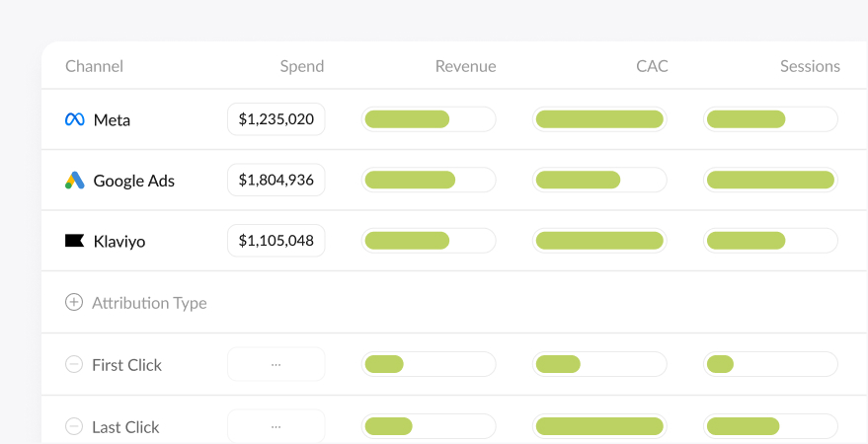Click the Last Click label
Viewport: 868px width, 444px height.
pyautogui.click(x=125, y=427)
